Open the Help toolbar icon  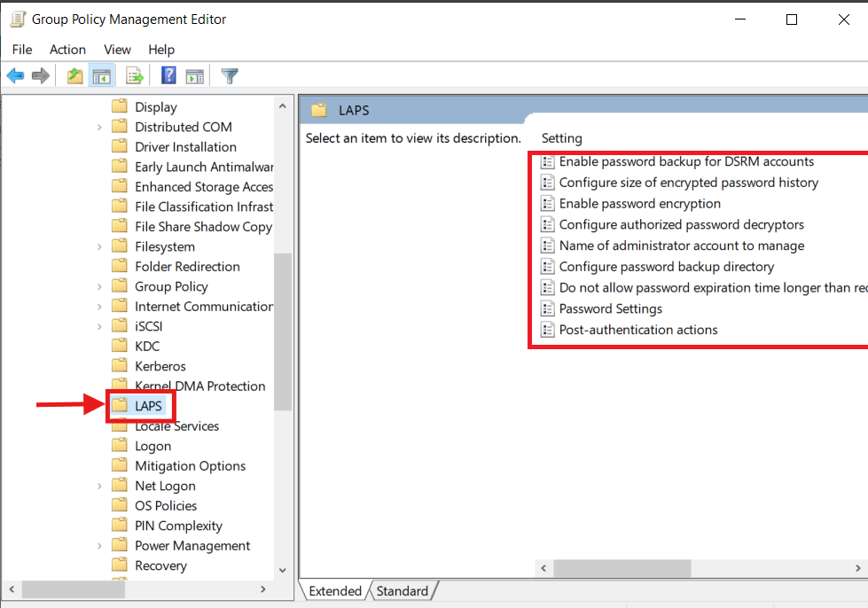pyautogui.click(x=168, y=76)
